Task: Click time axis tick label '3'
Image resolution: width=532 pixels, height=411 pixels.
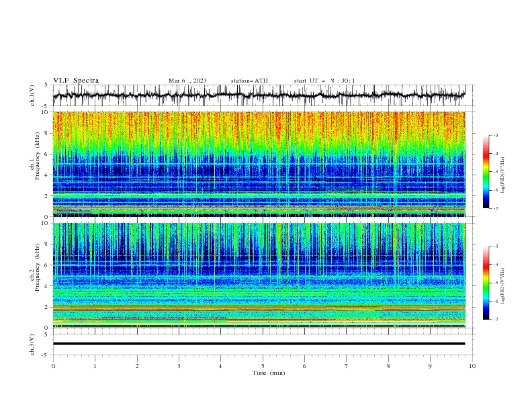Action: coord(179,366)
